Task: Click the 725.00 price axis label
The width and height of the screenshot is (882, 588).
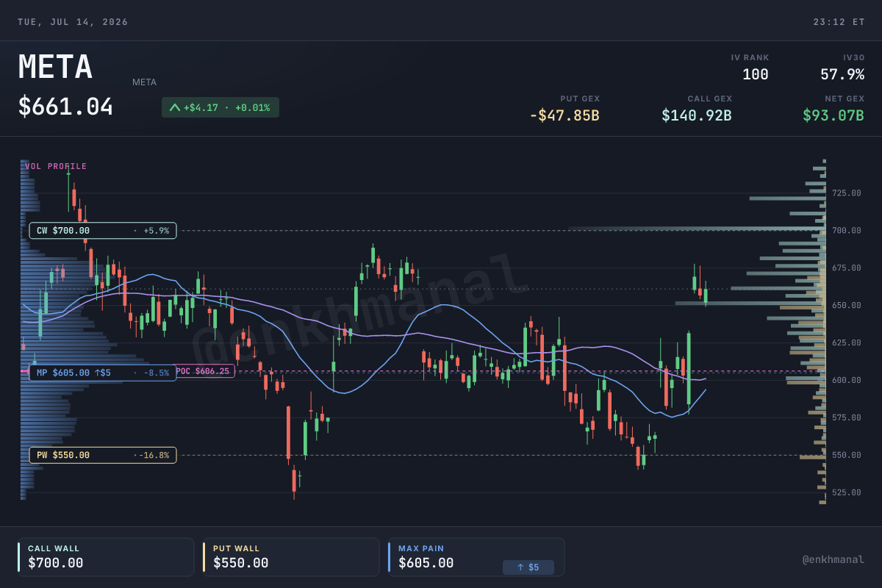Action: pos(847,193)
